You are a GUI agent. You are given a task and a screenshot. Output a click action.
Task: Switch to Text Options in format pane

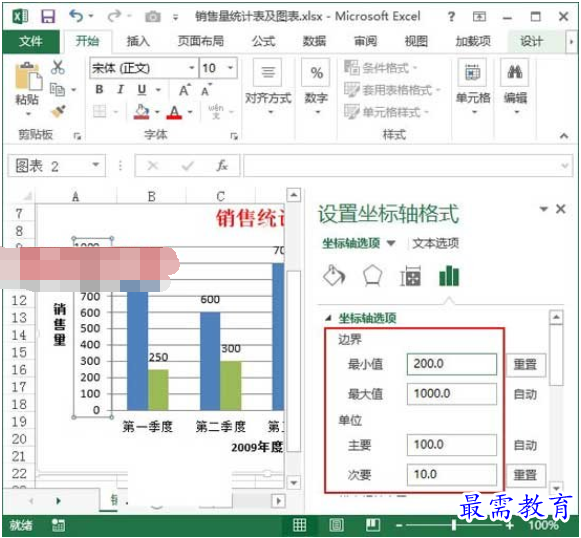(435, 243)
